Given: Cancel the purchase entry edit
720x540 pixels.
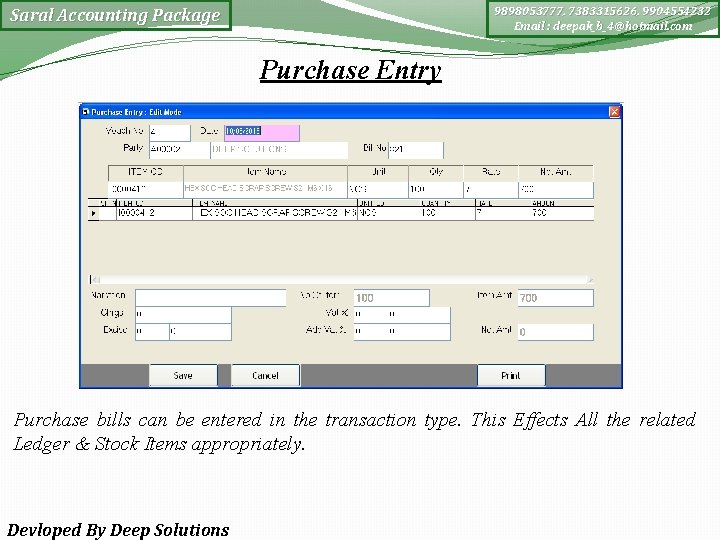Looking at the screenshot, I should pos(265,376).
